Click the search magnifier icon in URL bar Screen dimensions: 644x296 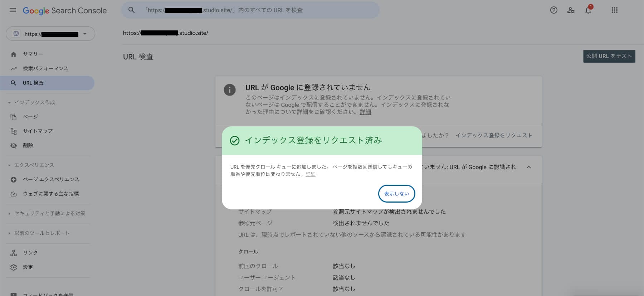point(132,10)
